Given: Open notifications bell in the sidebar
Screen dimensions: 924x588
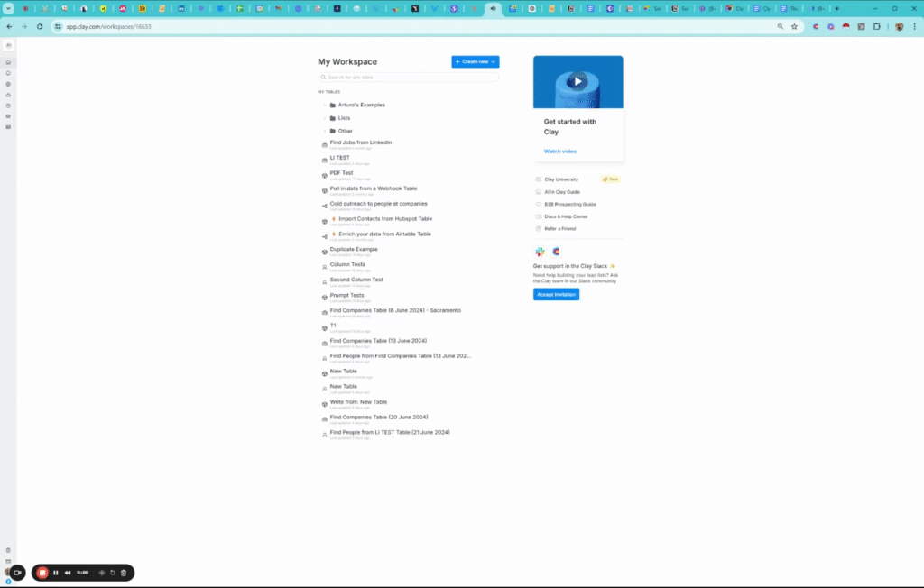Looking at the screenshot, I should coord(8,73).
